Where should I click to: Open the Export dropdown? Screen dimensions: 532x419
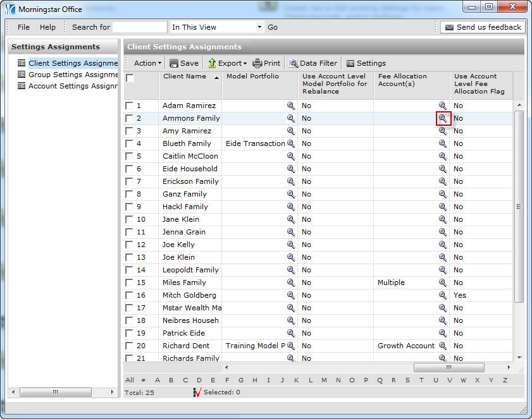click(228, 63)
